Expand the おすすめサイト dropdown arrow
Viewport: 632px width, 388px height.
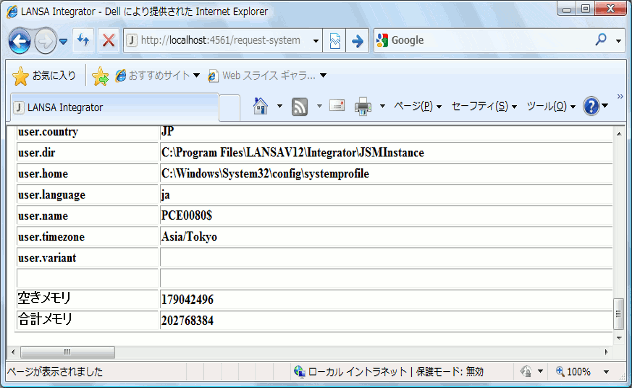coord(196,75)
